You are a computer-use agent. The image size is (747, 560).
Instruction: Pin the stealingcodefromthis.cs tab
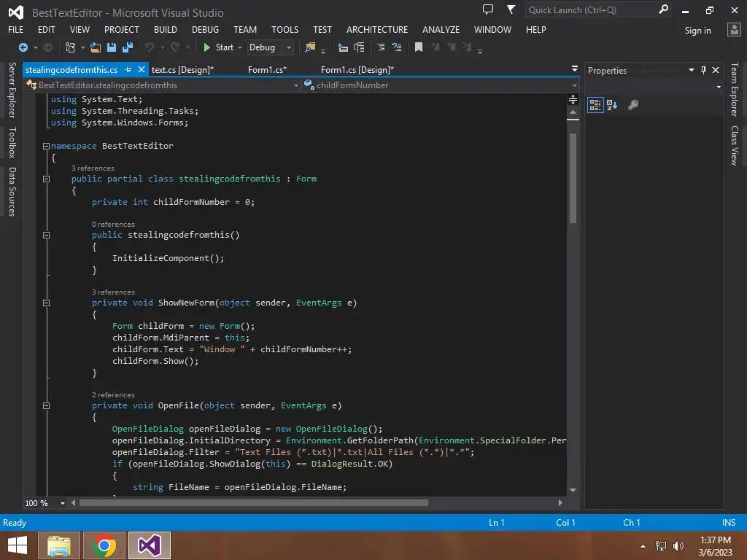pyautogui.click(x=128, y=69)
